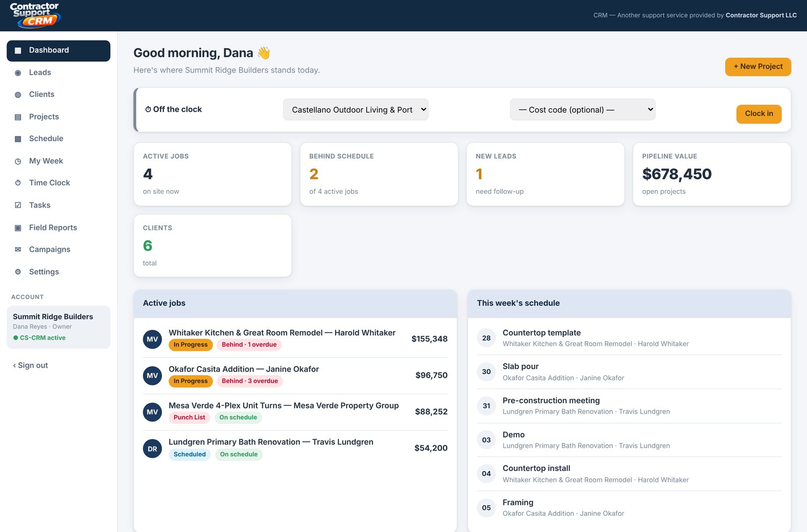
Task: Click the Schedule sidebar icon
Action: coord(18,139)
